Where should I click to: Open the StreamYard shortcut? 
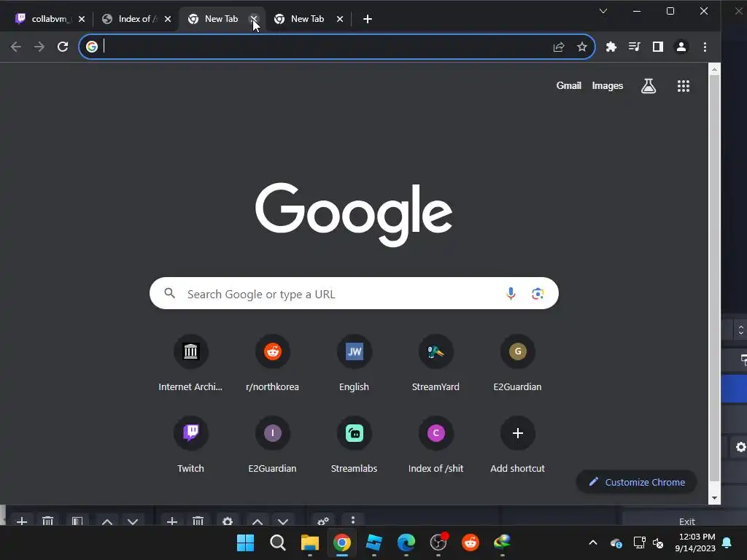click(436, 363)
